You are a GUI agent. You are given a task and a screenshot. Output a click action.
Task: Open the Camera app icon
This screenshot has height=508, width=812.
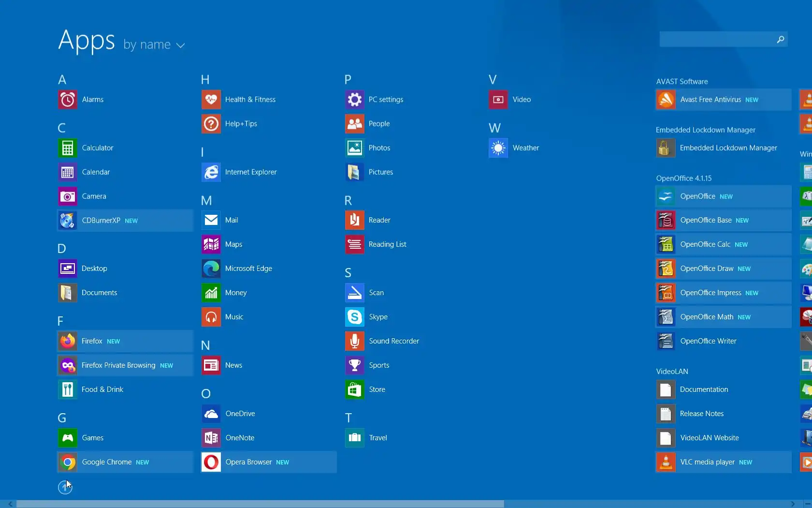coord(68,196)
